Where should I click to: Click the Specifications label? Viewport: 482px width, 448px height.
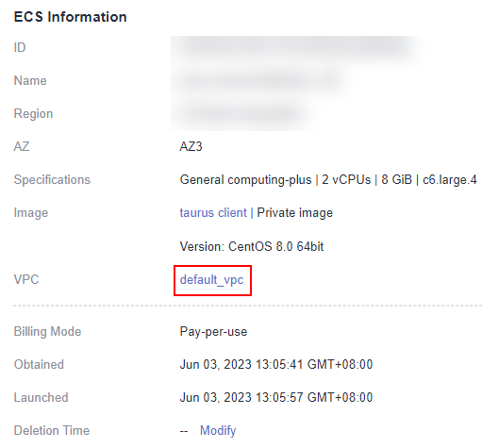point(52,180)
